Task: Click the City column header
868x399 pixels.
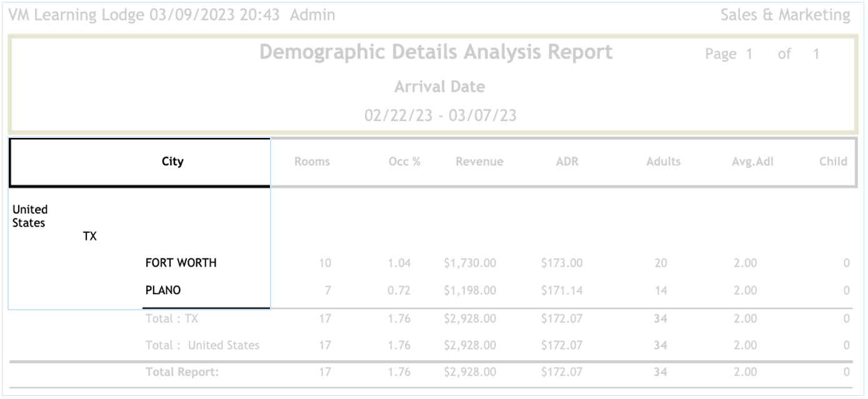Action: coord(172,162)
